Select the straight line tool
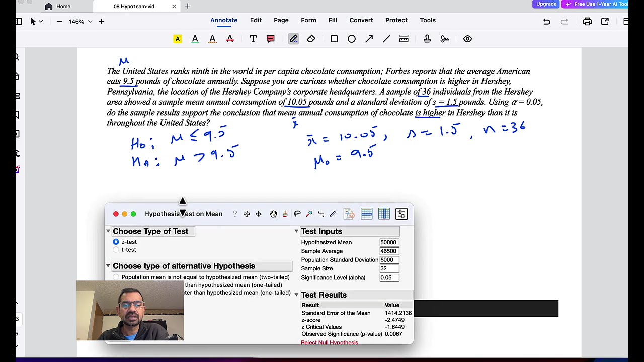Screen dimensions: 644x362 386,39
